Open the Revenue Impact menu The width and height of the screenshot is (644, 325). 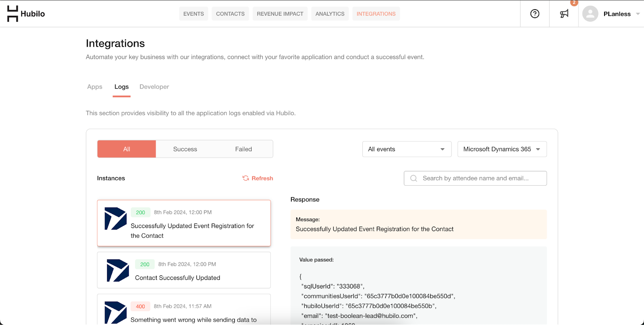[280, 14]
